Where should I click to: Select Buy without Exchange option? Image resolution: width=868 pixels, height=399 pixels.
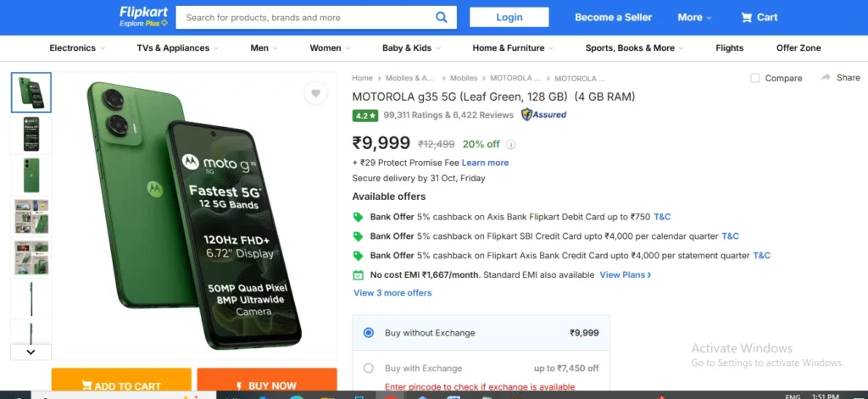(369, 333)
